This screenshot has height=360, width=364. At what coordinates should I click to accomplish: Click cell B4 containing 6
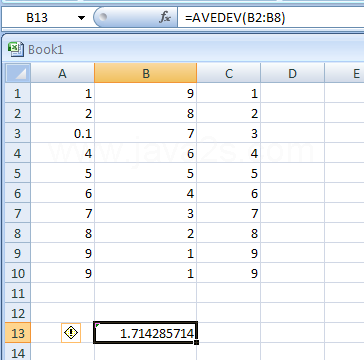[x=146, y=153]
